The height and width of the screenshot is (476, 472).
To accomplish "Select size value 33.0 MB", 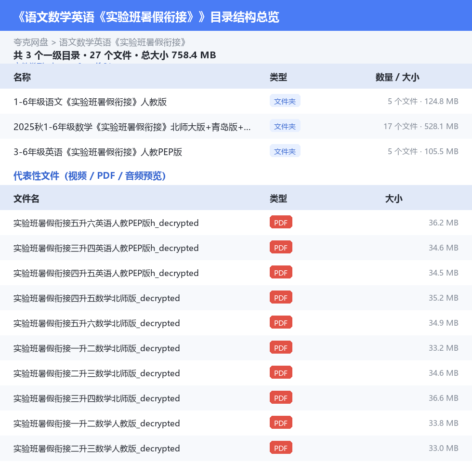I will [x=444, y=448].
